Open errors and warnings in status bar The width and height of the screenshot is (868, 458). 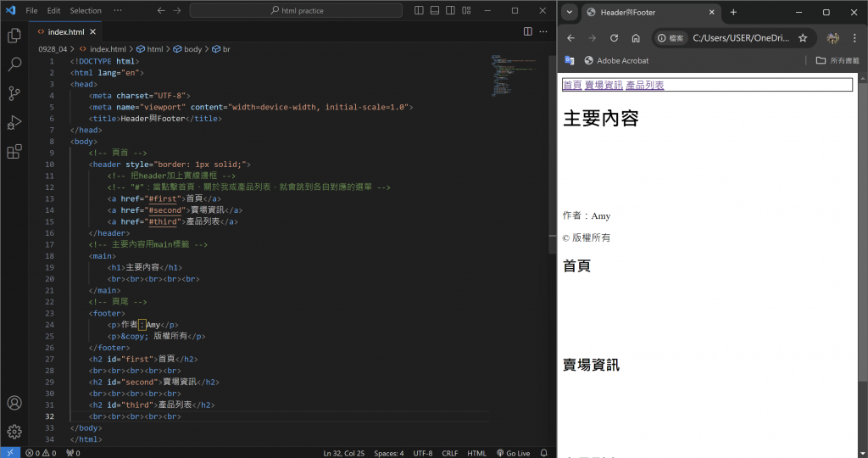[x=41, y=453]
